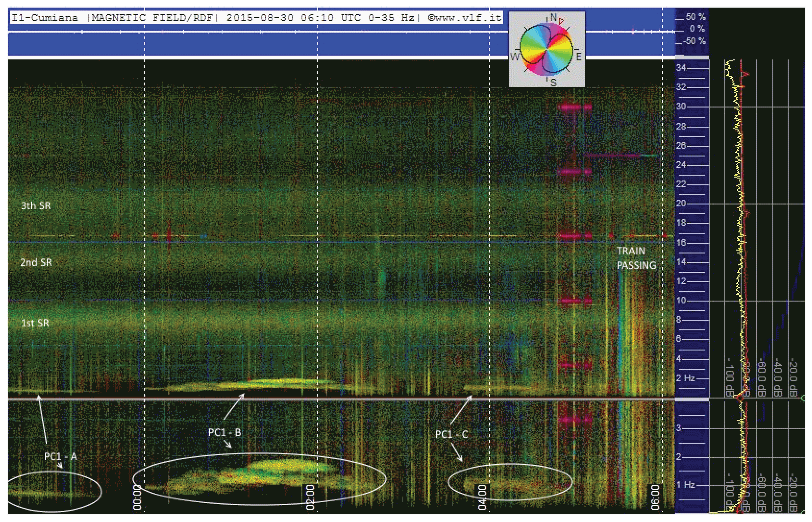The image size is (812, 522).
Task: Click the PC1 - A annotation label
Action: [60, 457]
